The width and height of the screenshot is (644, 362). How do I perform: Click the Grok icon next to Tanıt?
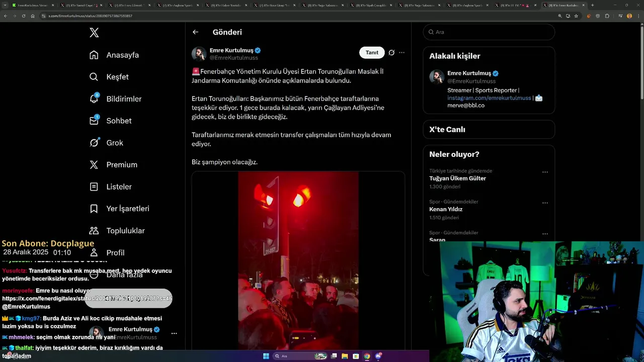391,52
